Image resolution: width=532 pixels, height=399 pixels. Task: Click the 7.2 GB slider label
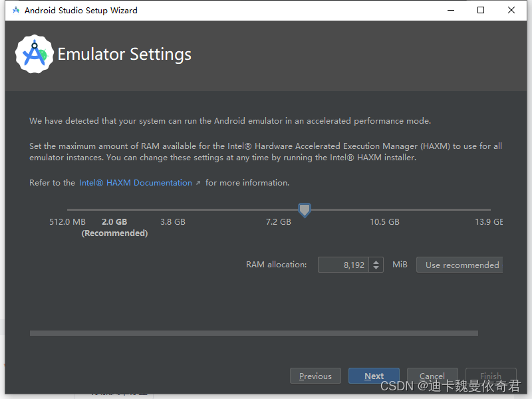tap(278, 222)
